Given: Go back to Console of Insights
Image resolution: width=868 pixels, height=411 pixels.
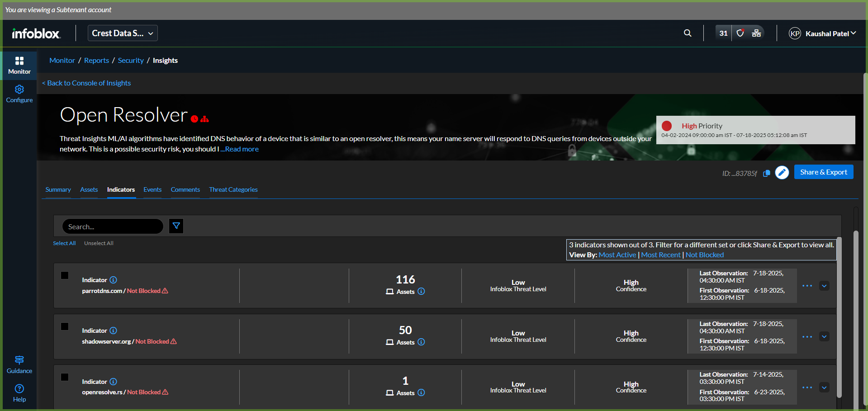Looking at the screenshot, I should tap(86, 83).
